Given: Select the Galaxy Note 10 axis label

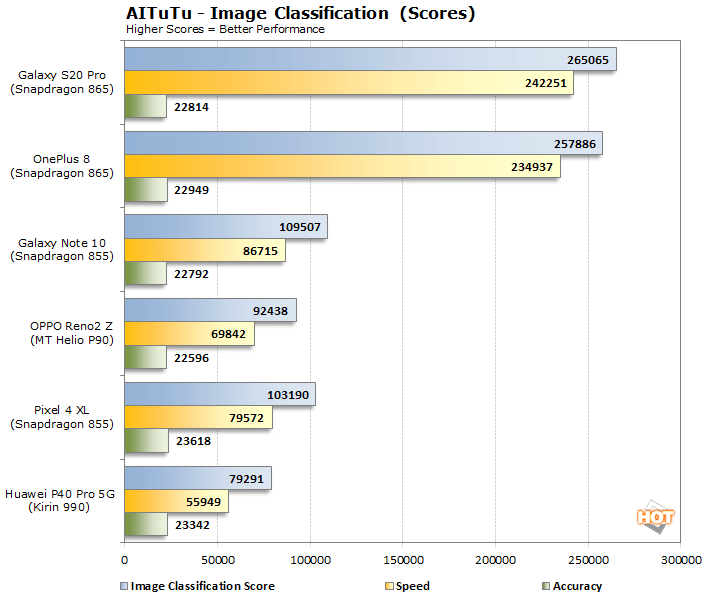Looking at the screenshot, I should 62,250.
